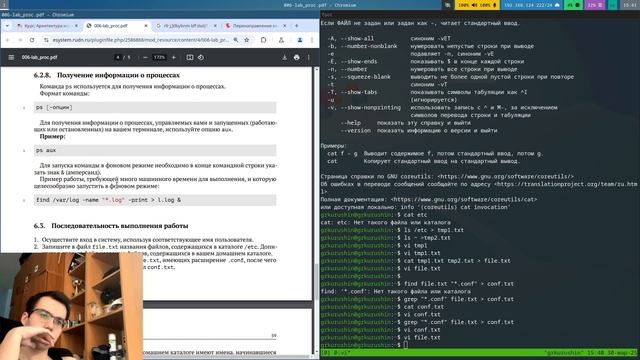Click the '--show-nonprinting' option text

tap(370, 107)
